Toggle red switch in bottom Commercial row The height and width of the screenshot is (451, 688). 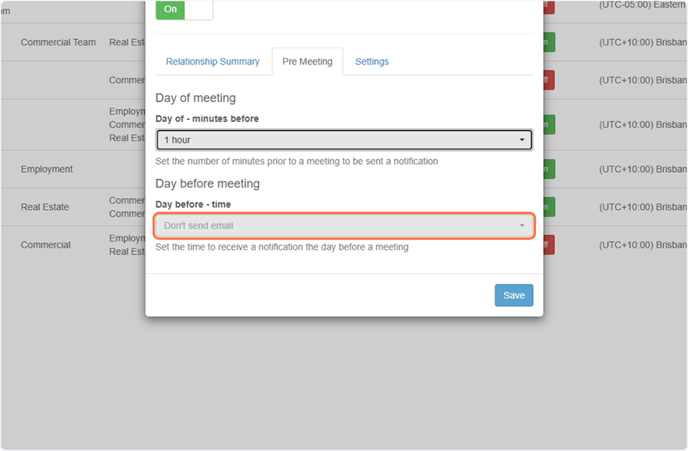[x=549, y=245]
